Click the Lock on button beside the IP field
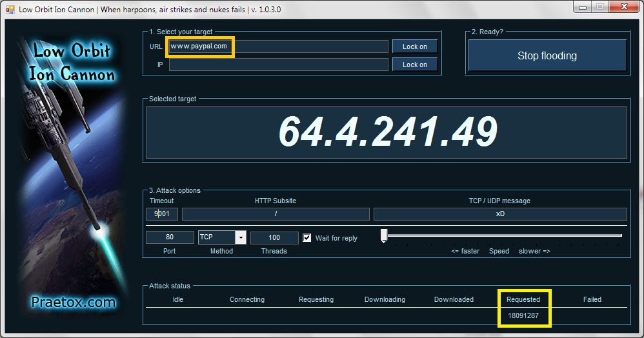 (414, 65)
